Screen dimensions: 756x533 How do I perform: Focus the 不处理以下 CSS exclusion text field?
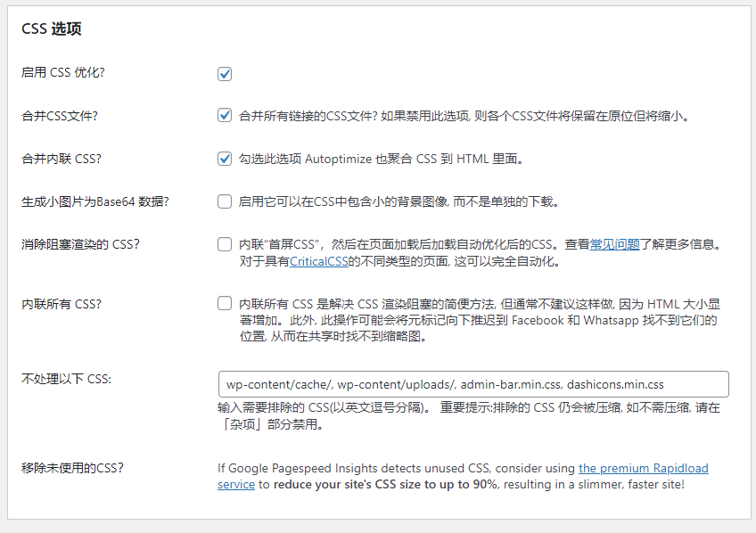point(472,384)
